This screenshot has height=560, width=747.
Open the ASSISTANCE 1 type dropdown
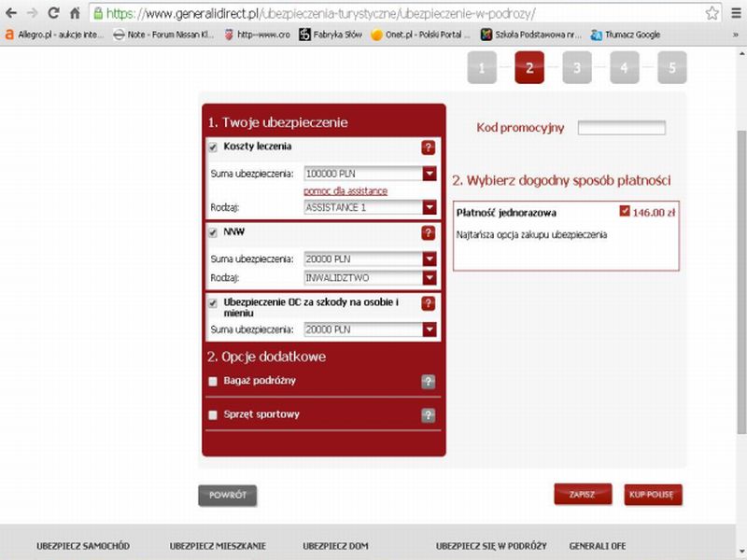[430, 207]
